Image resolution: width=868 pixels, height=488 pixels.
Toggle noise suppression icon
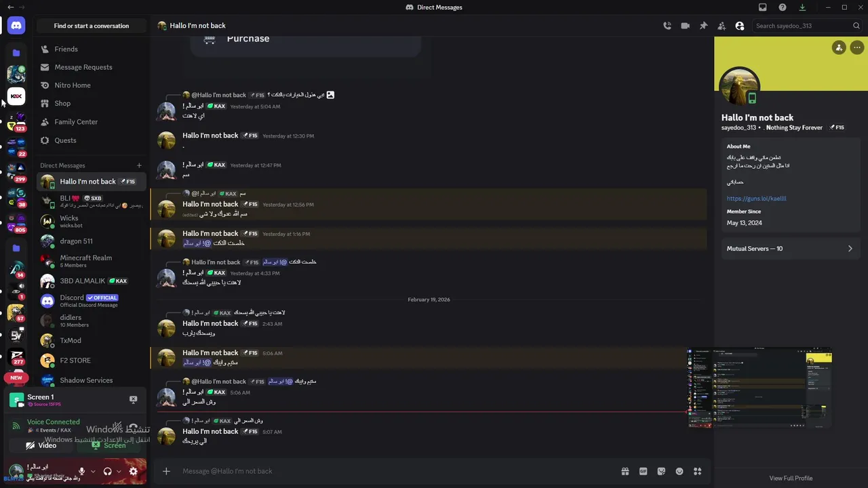tap(117, 426)
